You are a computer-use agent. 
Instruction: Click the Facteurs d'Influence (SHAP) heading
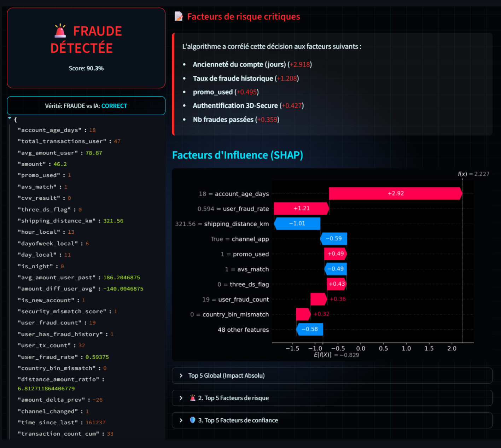[x=237, y=155]
